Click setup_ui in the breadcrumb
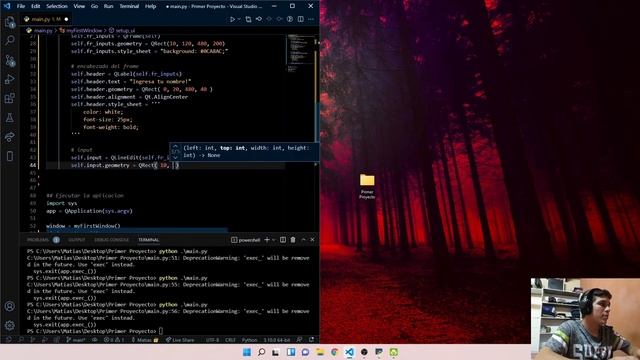 point(125,31)
